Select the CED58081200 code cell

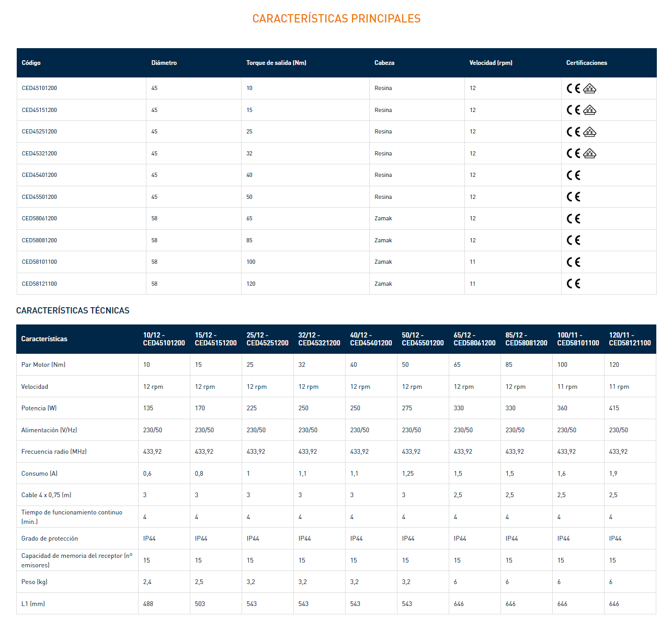pos(39,241)
